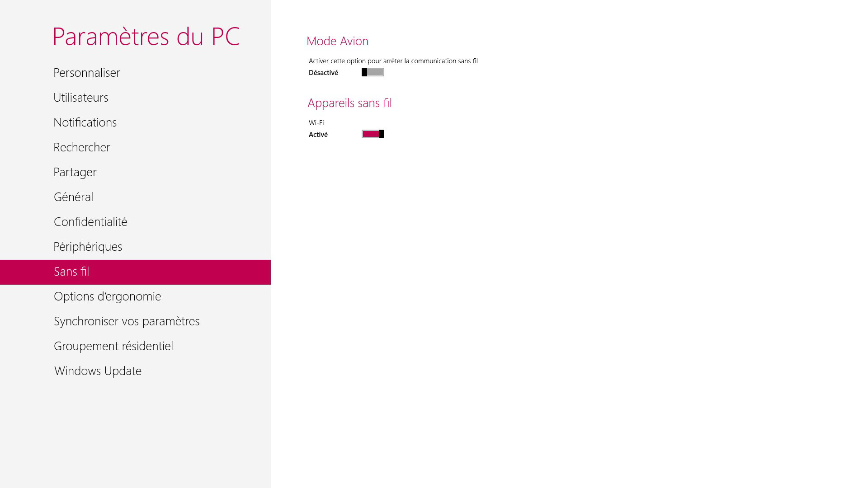Image resolution: width=868 pixels, height=488 pixels.
Task: Select the Partager category
Action: point(75,172)
